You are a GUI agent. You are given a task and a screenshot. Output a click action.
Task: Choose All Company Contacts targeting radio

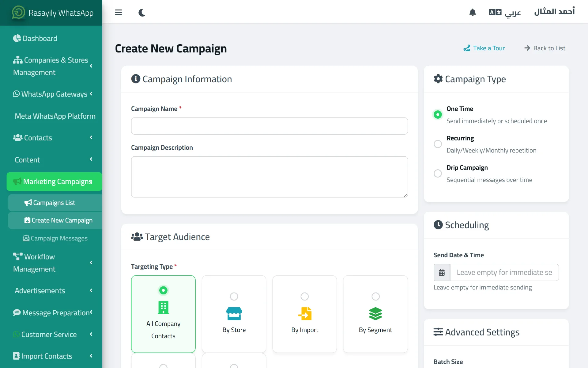pyautogui.click(x=163, y=290)
